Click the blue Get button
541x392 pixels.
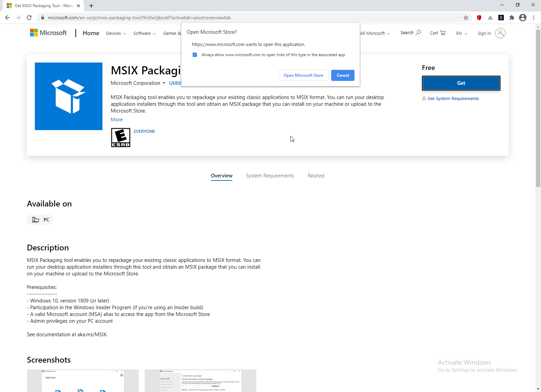coord(461,83)
